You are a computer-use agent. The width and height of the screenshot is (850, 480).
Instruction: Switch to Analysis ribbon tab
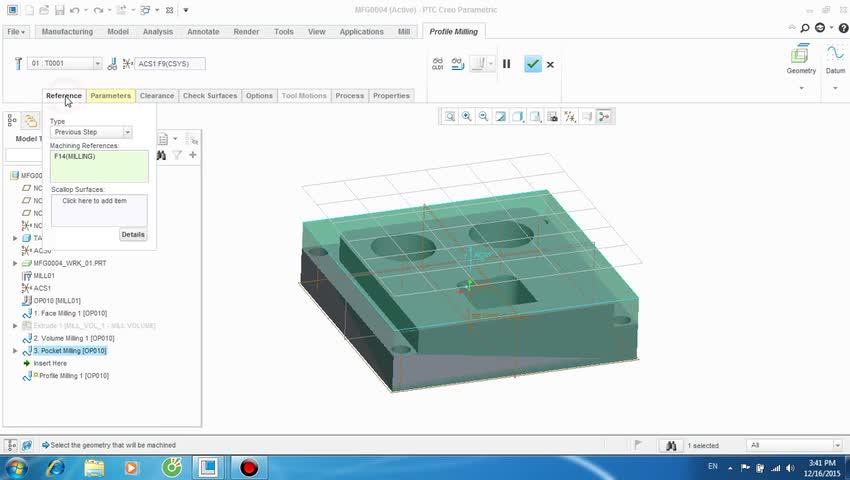[158, 32]
